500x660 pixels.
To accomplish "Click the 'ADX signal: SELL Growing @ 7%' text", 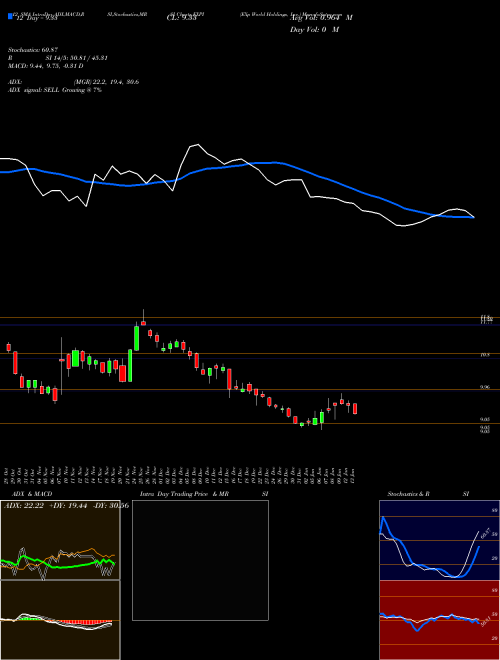I will pos(55,90).
